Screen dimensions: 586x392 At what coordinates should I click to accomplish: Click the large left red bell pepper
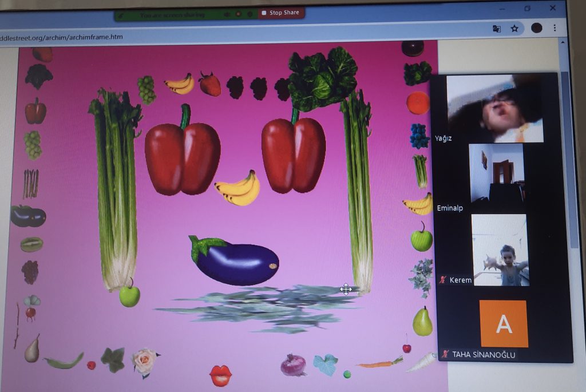click(183, 155)
